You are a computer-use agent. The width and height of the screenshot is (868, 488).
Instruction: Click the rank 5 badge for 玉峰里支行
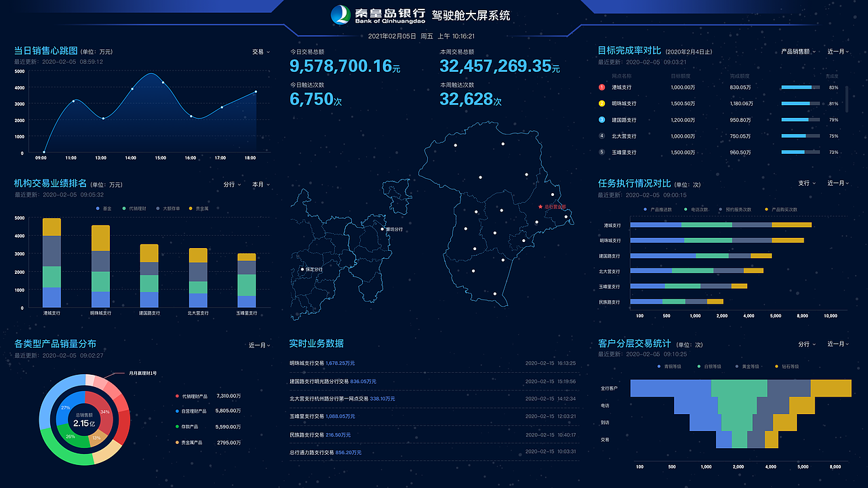pyautogui.click(x=601, y=152)
